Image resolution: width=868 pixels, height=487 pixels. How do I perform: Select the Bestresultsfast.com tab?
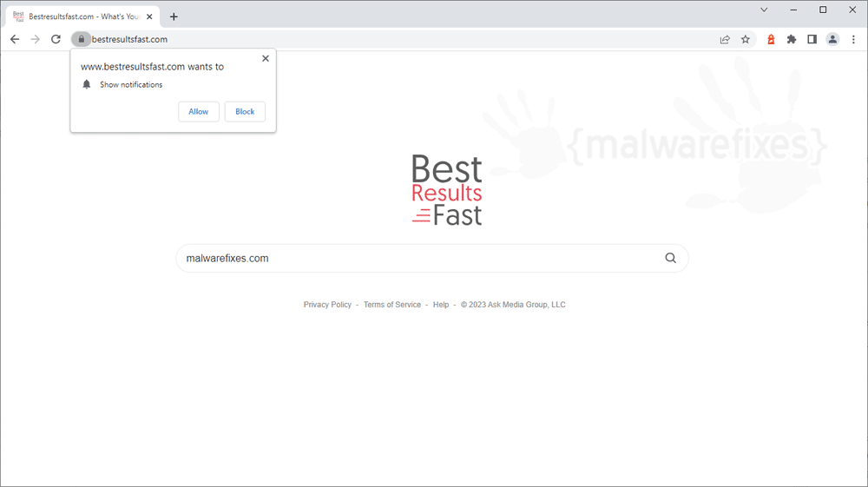point(83,16)
